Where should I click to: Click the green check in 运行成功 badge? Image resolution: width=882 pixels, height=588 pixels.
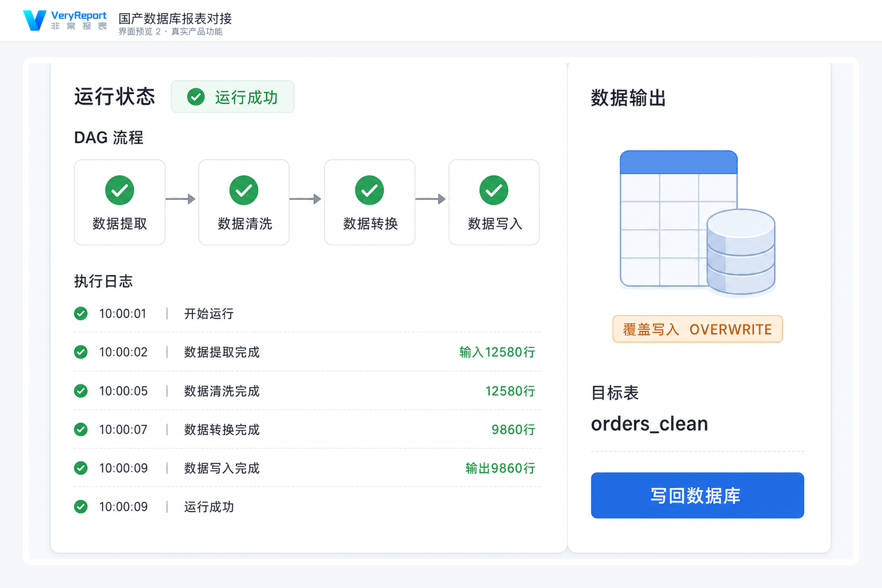point(196,97)
